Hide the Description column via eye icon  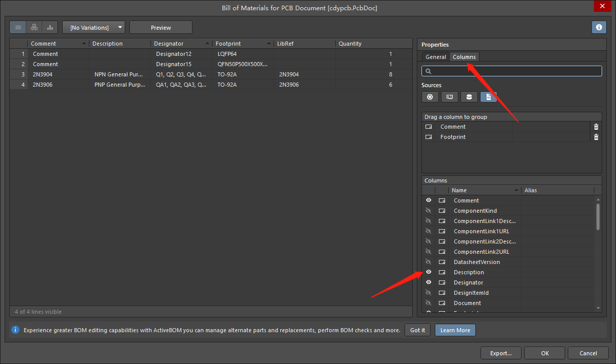coord(429,272)
